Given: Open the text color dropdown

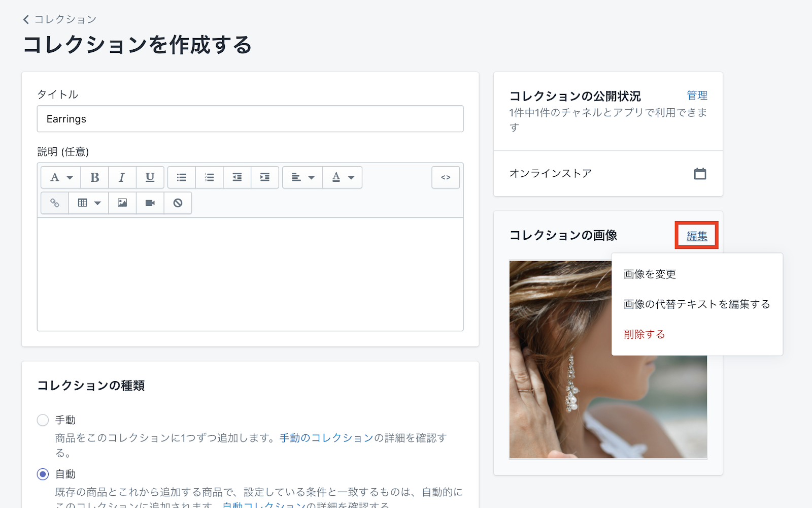Looking at the screenshot, I should point(343,177).
